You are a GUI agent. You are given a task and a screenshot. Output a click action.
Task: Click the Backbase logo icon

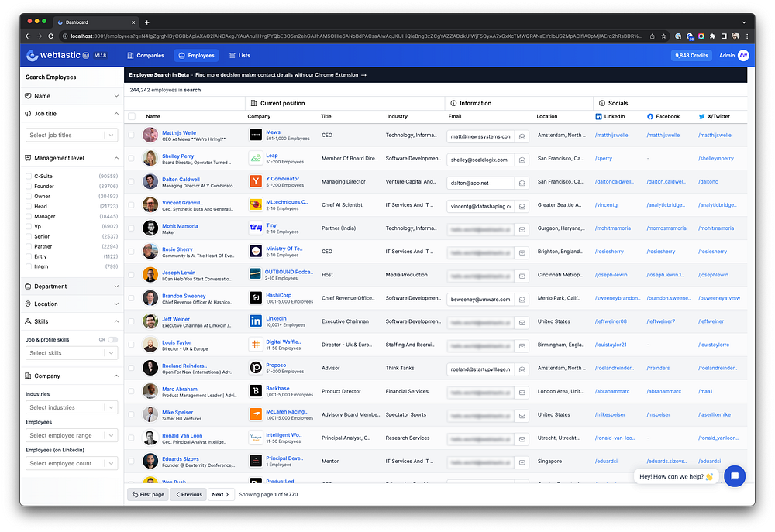[256, 391]
